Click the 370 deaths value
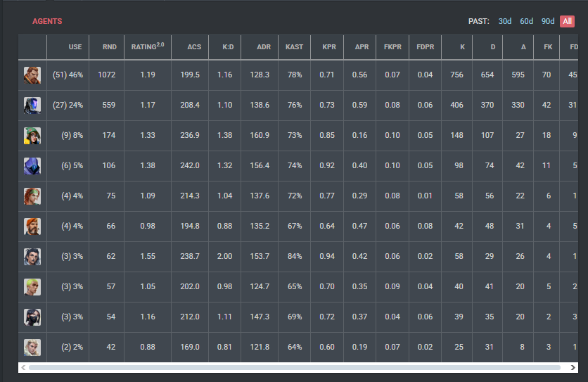 click(x=487, y=105)
